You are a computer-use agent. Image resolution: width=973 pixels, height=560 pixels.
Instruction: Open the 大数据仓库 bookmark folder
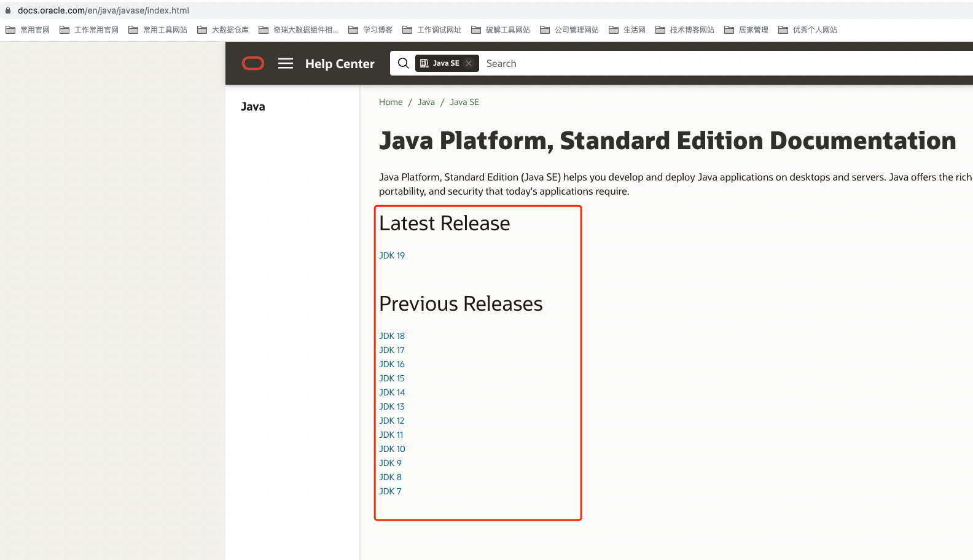point(223,29)
